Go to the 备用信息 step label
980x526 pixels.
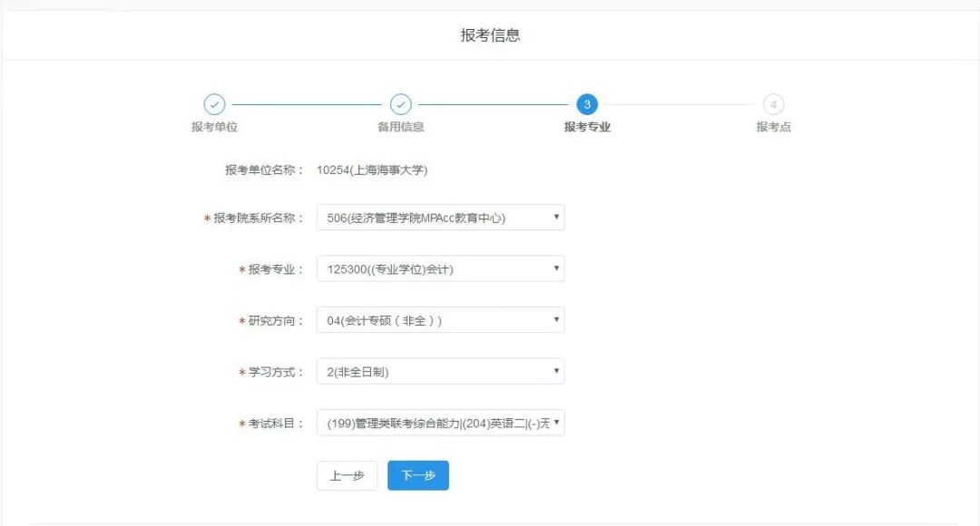click(x=400, y=127)
